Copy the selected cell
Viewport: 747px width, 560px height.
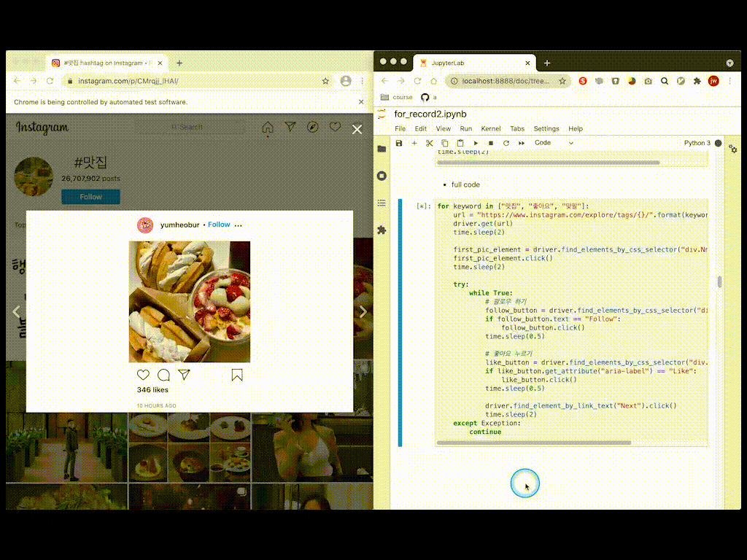pos(444,143)
